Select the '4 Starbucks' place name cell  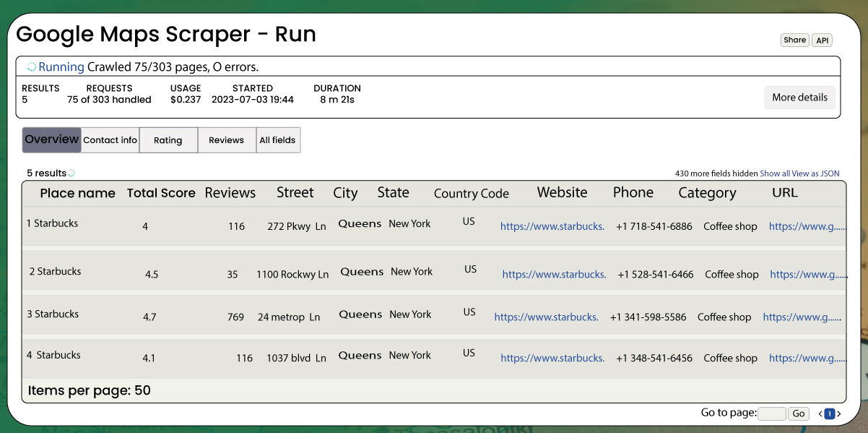53,355
